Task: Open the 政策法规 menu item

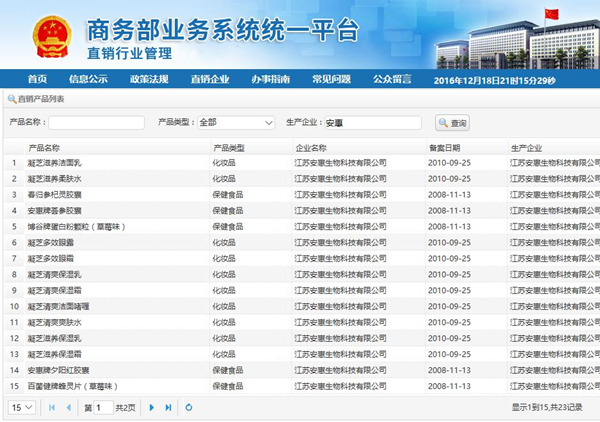Action: tap(148, 79)
